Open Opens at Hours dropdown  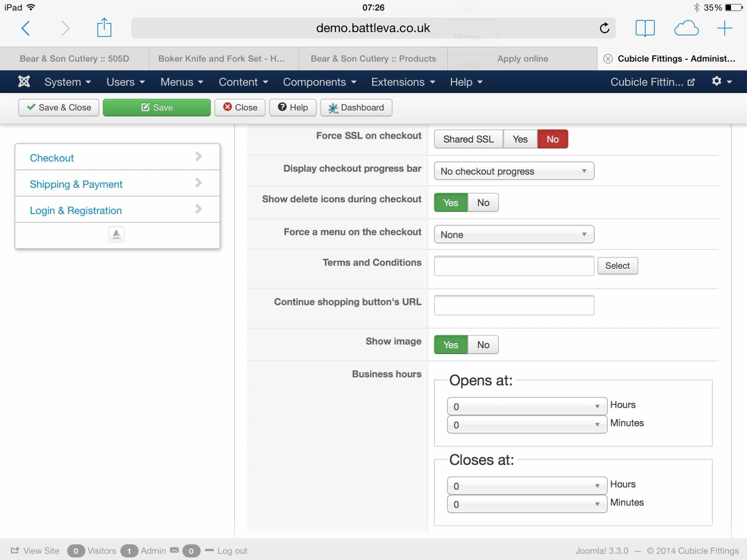point(527,406)
